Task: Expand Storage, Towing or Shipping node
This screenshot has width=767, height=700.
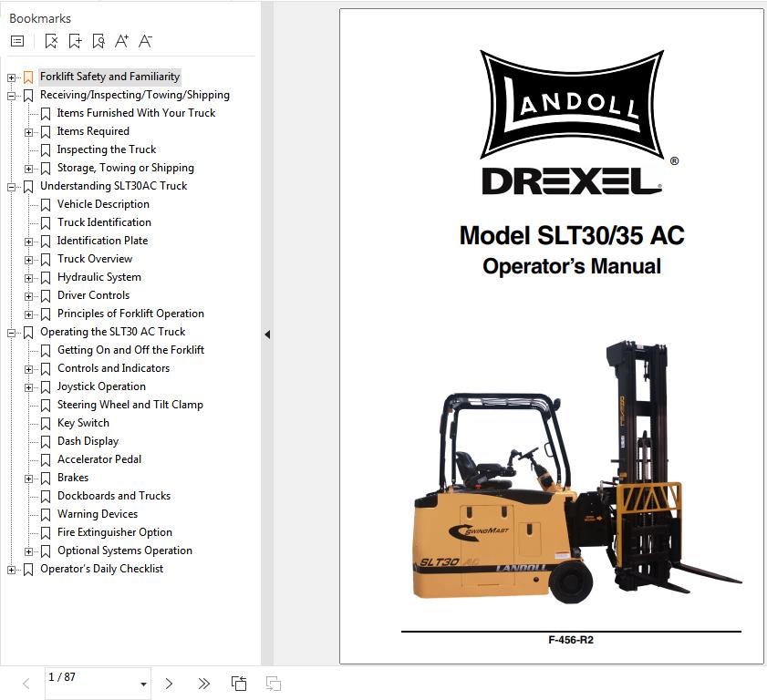Action: coord(28,169)
